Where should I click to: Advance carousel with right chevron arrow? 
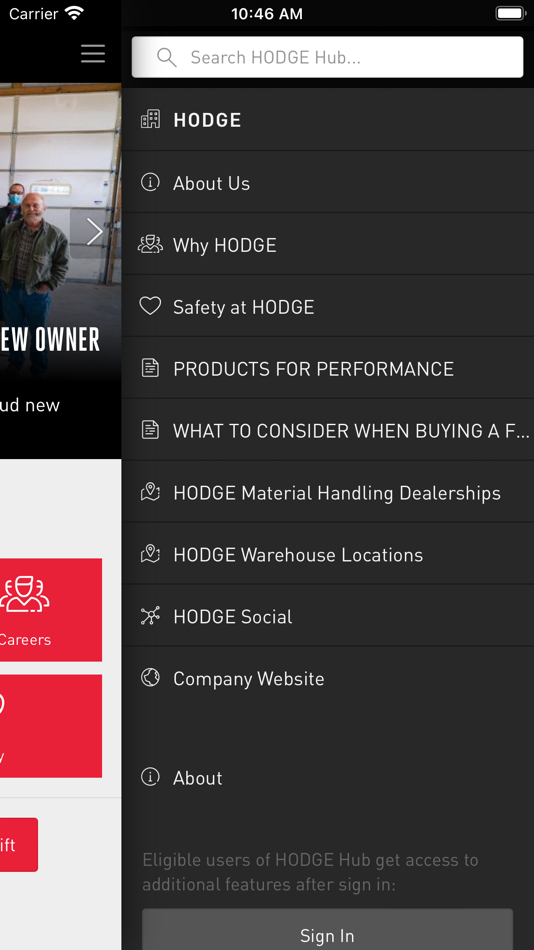click(x=95, y=231)
